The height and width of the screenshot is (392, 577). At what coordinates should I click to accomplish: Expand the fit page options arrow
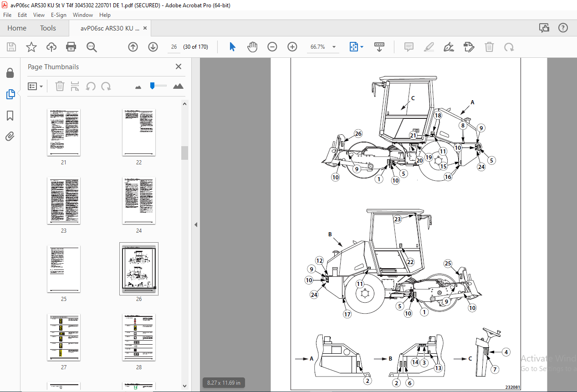pos(362,47)
